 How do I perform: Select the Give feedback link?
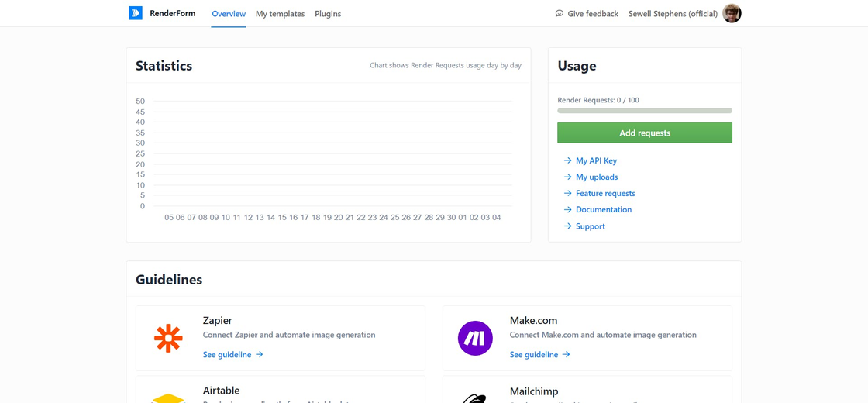[593, 14]
